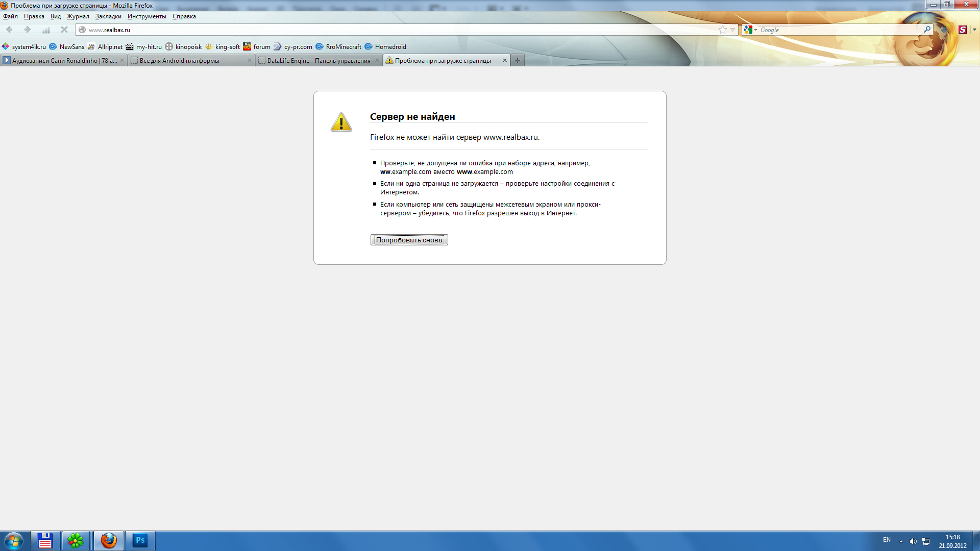Close the Все для Android платформы tab
Viewport: 980px width, 551px height.
click(x=250, y=60)
